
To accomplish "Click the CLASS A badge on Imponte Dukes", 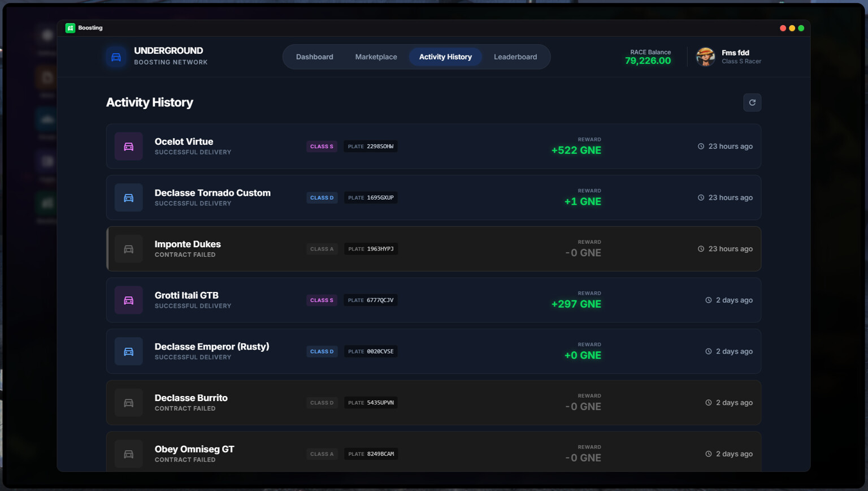I will pos(322,249).
